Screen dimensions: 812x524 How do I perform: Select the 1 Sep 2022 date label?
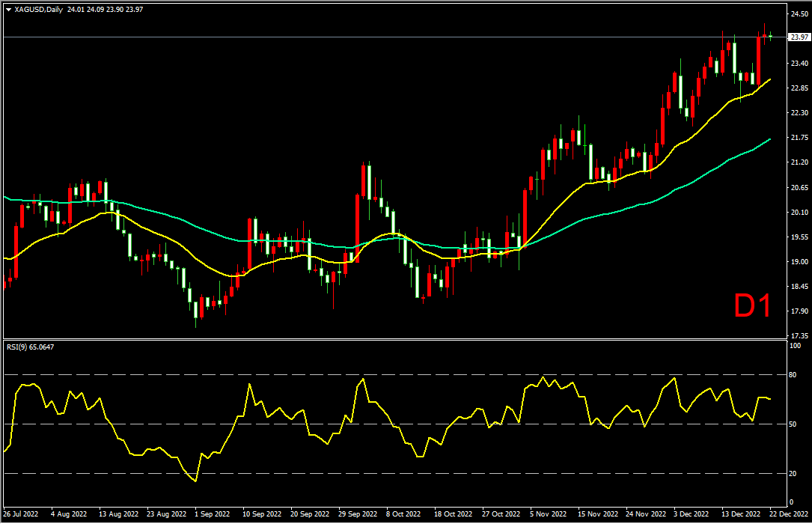click(x=213, y=514)
